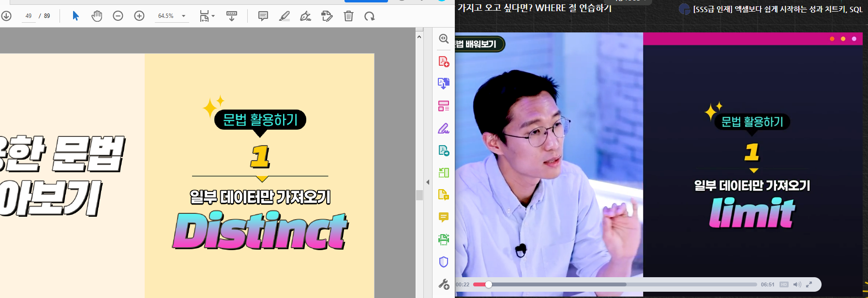Edit the current page number field
The height and width of the screenshot is (298, 868).
pos(29,16)
